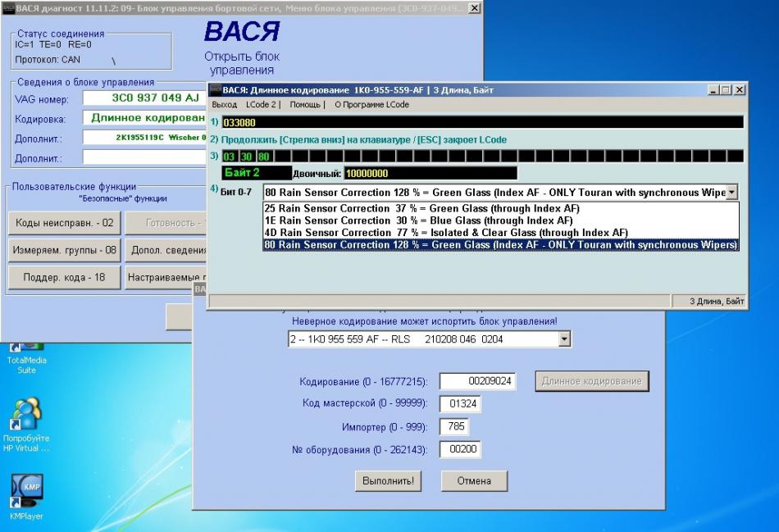This screenshot has width=779, height=532.
Task: Open the О Програмне LCode menu
Action: click(x=371, y=104)
